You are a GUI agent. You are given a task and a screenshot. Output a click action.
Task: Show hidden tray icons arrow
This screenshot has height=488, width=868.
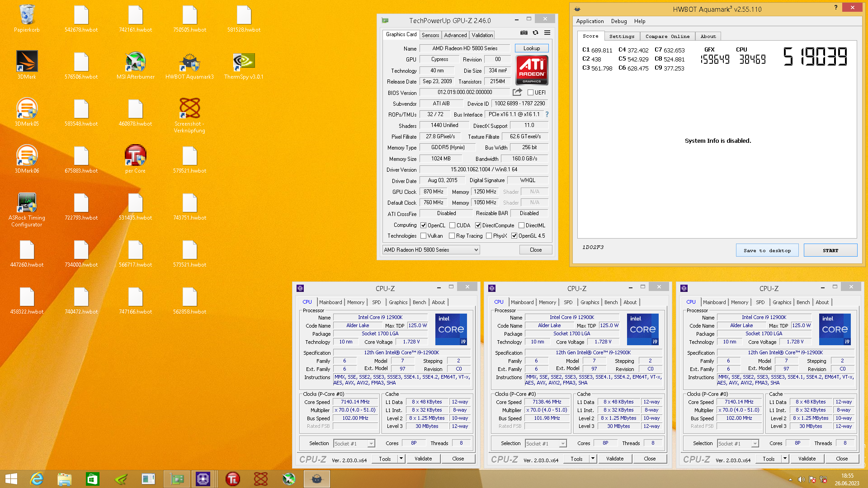[790, 479]
